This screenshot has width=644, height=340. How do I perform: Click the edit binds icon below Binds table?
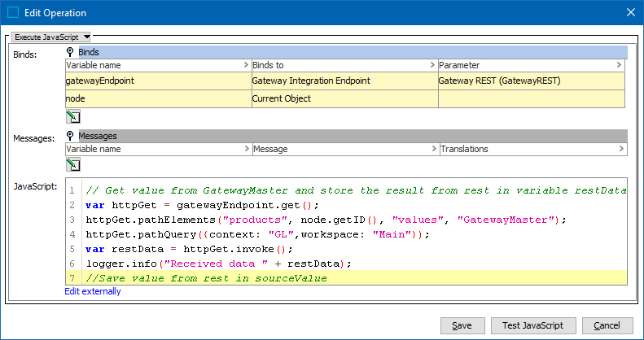[x=72, y=116]
